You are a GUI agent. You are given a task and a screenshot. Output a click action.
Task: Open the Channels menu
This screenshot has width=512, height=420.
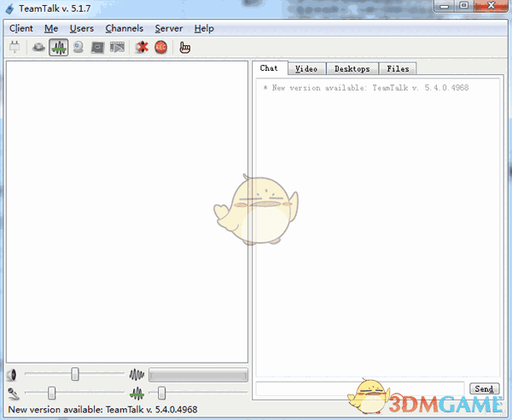[124, 28]
